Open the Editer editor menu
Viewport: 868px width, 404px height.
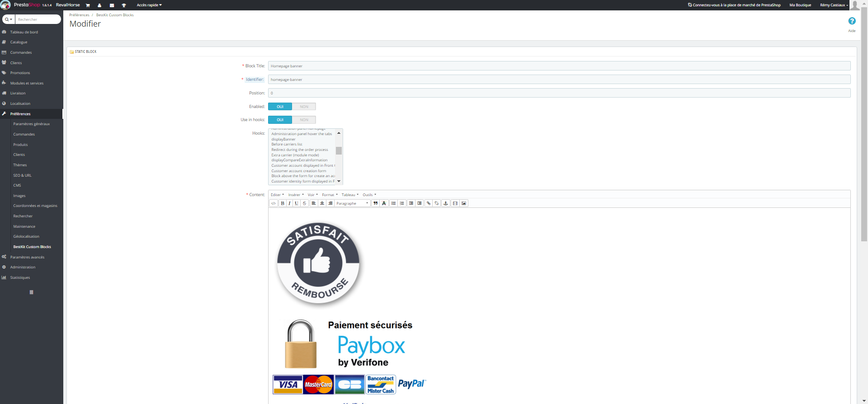pyautogui.click(x=278, y=195)
